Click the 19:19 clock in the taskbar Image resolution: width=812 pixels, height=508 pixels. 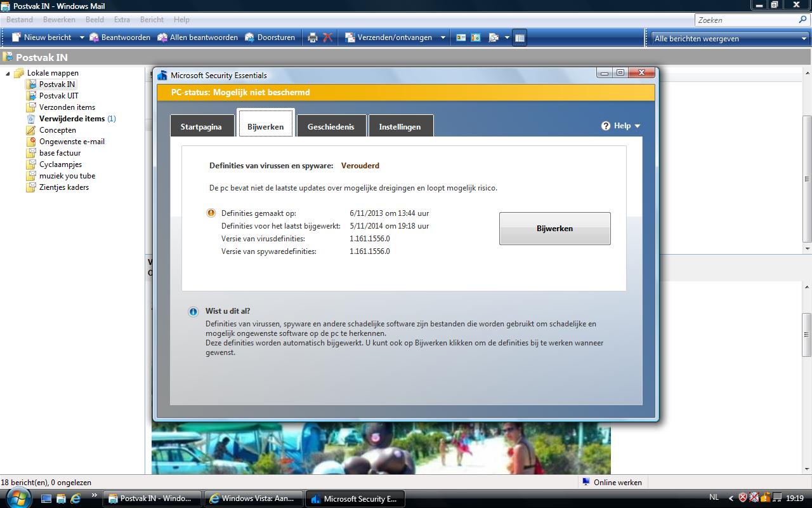[x=795, y=498]
